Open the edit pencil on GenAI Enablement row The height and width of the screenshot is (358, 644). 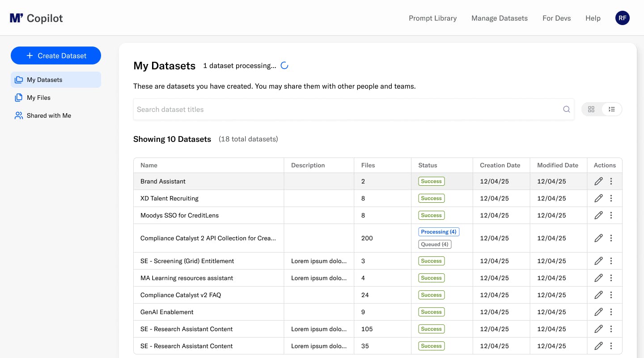pos(598,312)
